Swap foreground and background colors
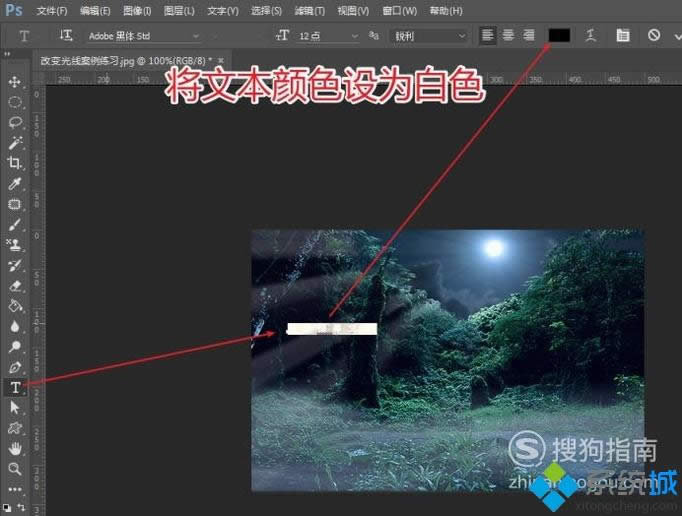 click(21, 507)
